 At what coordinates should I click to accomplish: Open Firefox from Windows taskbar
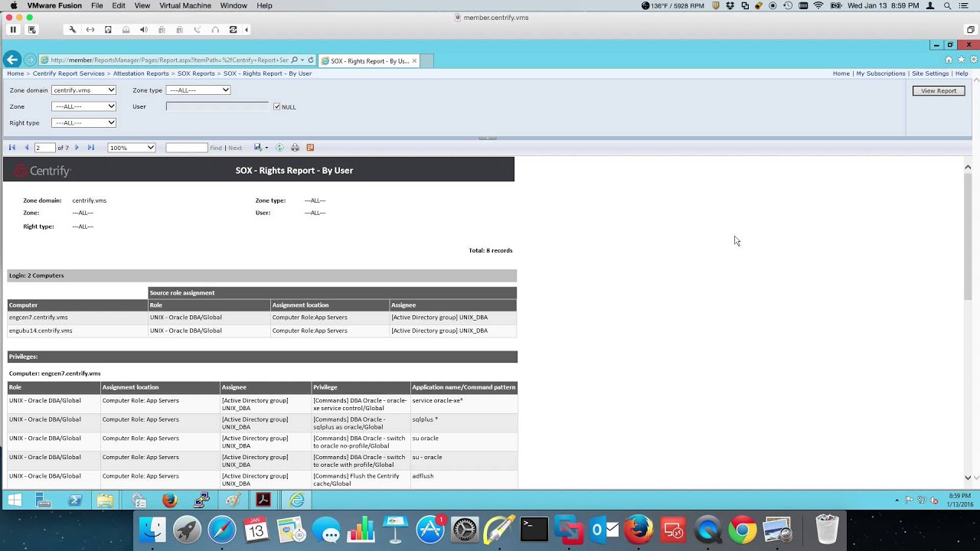(169, 500)
